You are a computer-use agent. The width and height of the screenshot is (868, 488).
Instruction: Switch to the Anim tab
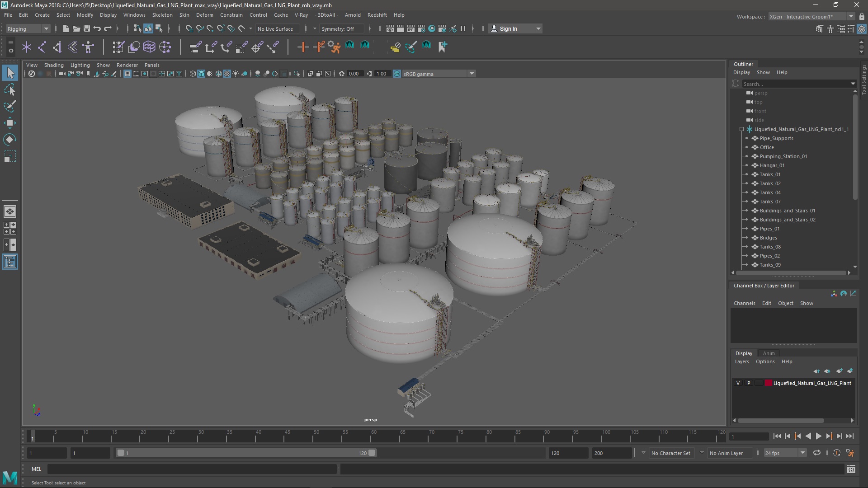click(x=769, y=353)
